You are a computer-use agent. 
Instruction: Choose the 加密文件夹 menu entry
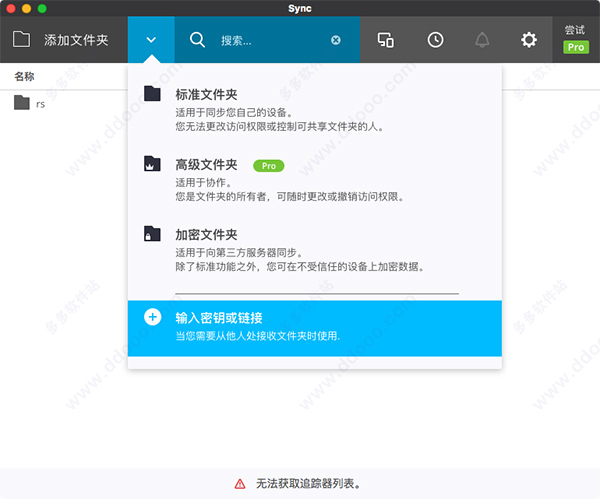coord(315,249)
